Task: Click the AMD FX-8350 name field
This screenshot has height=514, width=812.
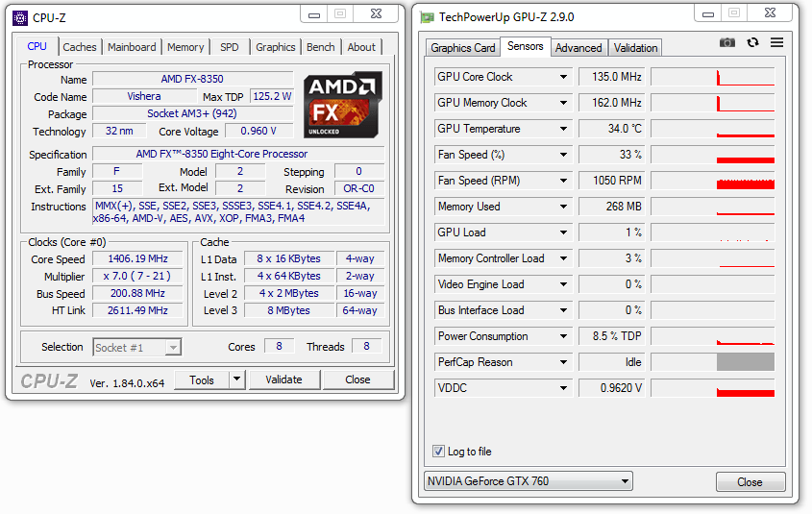Action: (192, 79)
